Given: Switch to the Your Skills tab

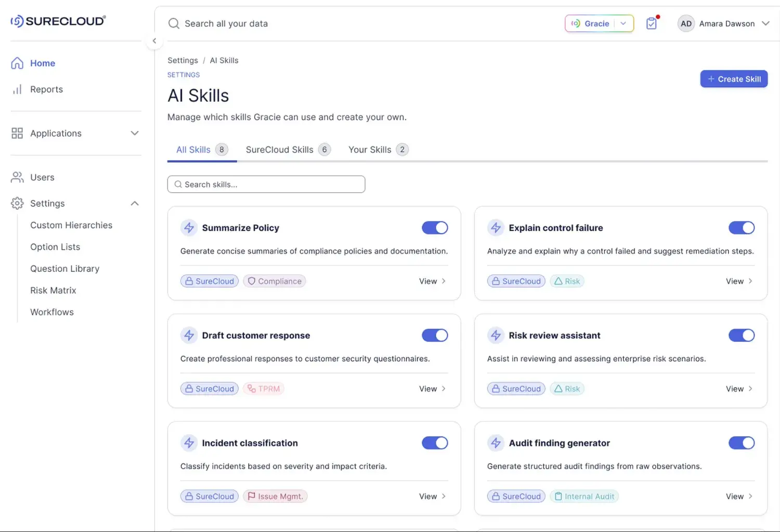Looking at the screenshot, I should [x=378, y=150].
